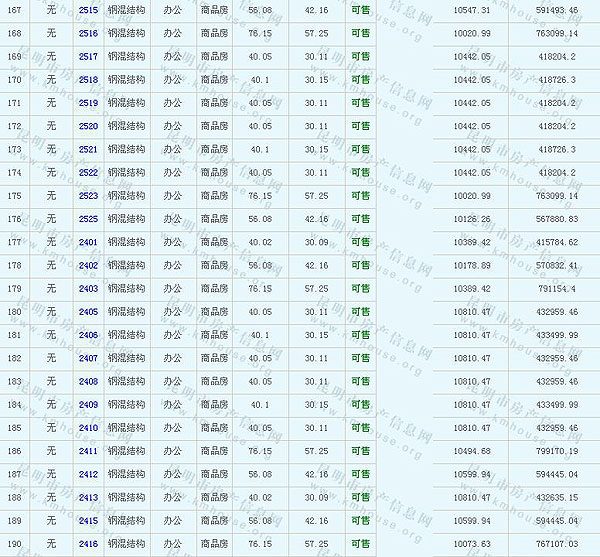This screenshot has width=600, height=557.
Task: Click room 2403 link
Action: [x=88, y=289]
